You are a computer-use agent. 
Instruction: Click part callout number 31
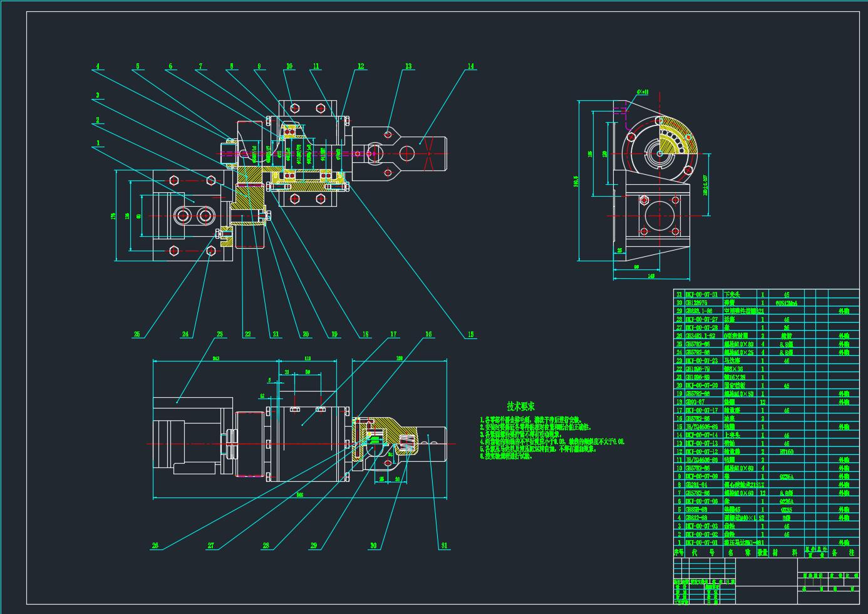(444, 546)
